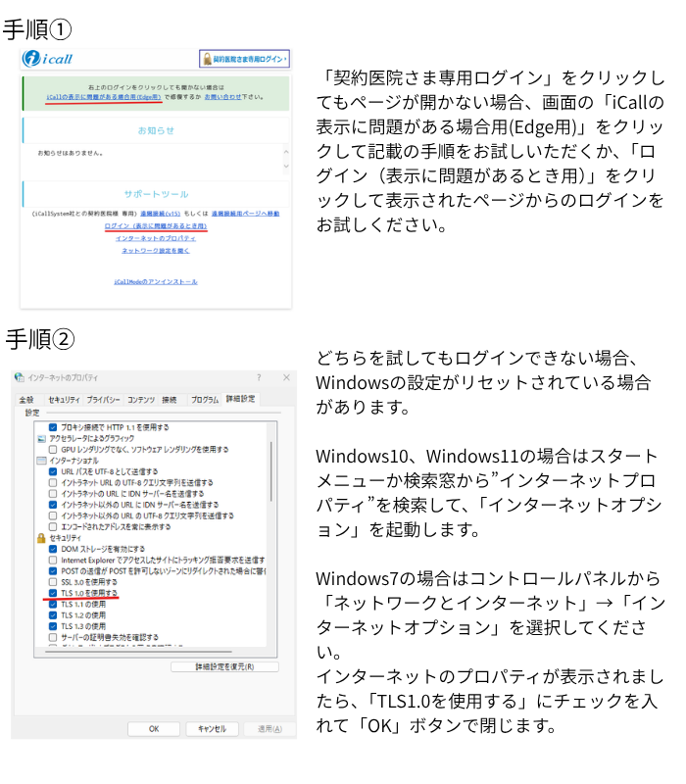
Task: Click the インターナショナル category icon
Action: pyautogui.click(x=41, y=460)
